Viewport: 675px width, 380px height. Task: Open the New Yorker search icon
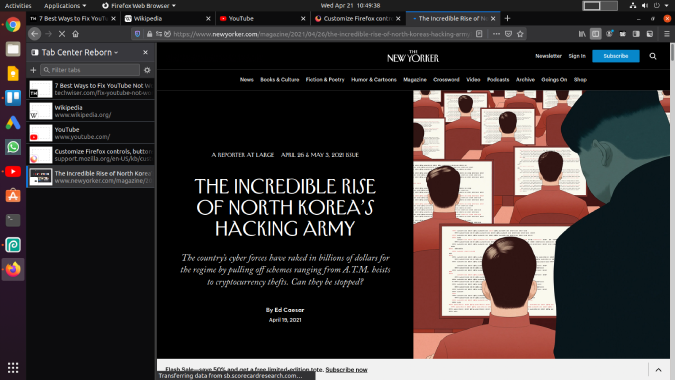653,56
